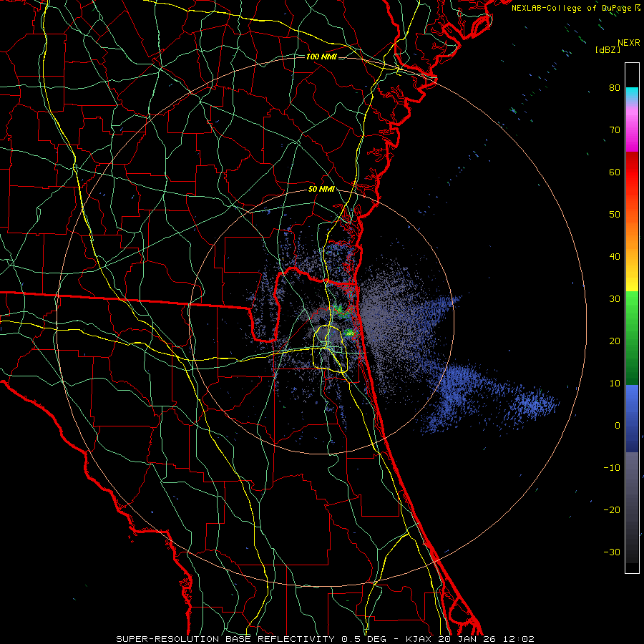Image resolution: width=644 pixels, height=644 pixels.
Task: Click the 100 NMI range ring label
Action: (321, 57)
